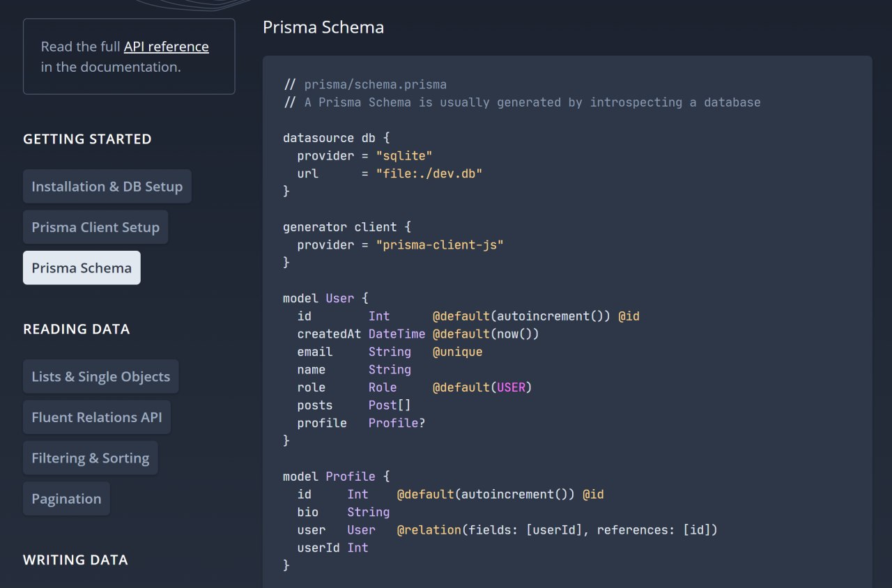Click the "prisma-client-js" string
Viewport: 892px width, 588px height.
click(440, 245)
